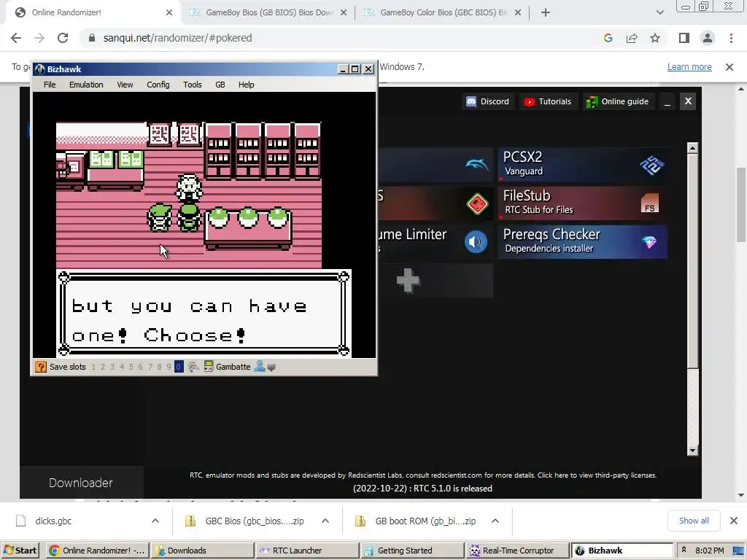Viewport: 747px width, 560px height.
Task: Select the PCSX2 Vanguard card
Action: click(582, 164)
